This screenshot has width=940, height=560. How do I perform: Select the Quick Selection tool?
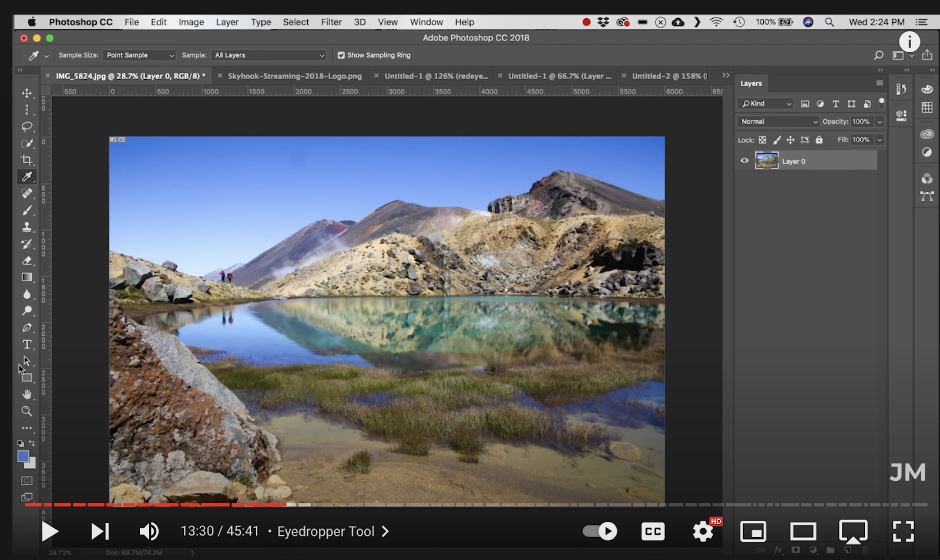coord(27,143)
